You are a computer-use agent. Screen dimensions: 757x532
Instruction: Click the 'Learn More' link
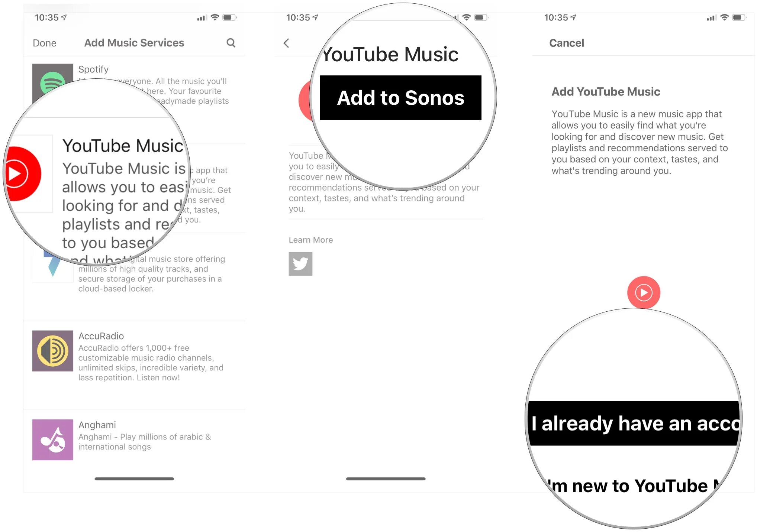(310, 239)
